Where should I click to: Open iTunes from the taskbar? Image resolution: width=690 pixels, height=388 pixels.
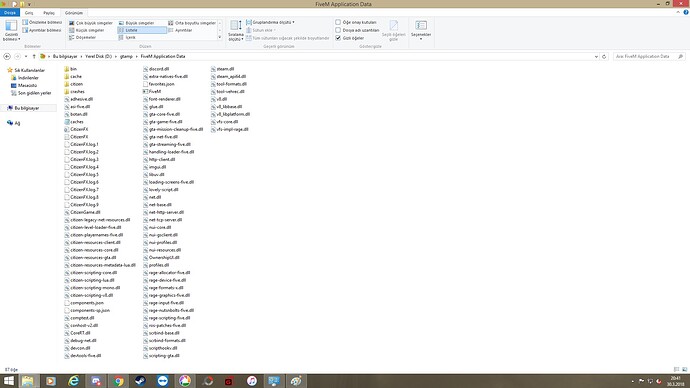252,381
